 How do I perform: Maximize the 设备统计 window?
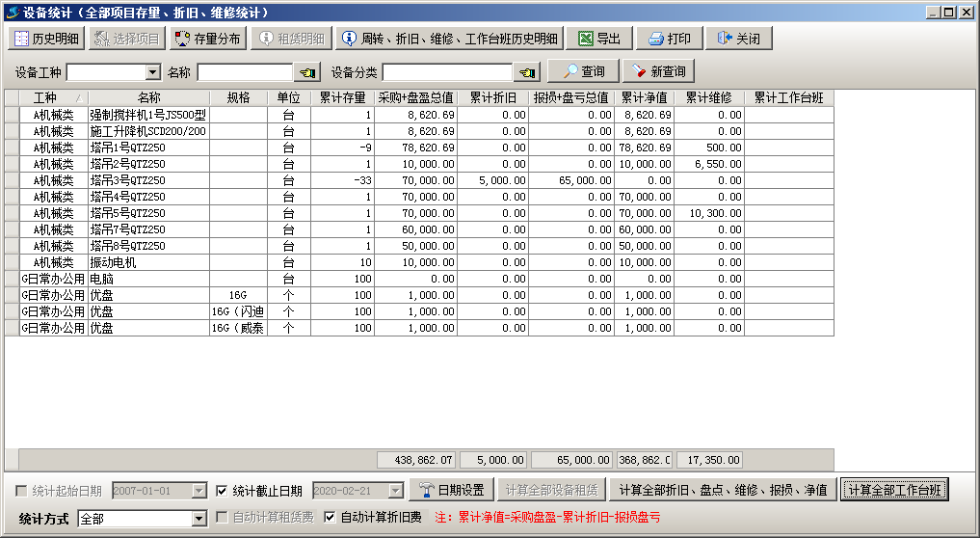click(949, 12)
